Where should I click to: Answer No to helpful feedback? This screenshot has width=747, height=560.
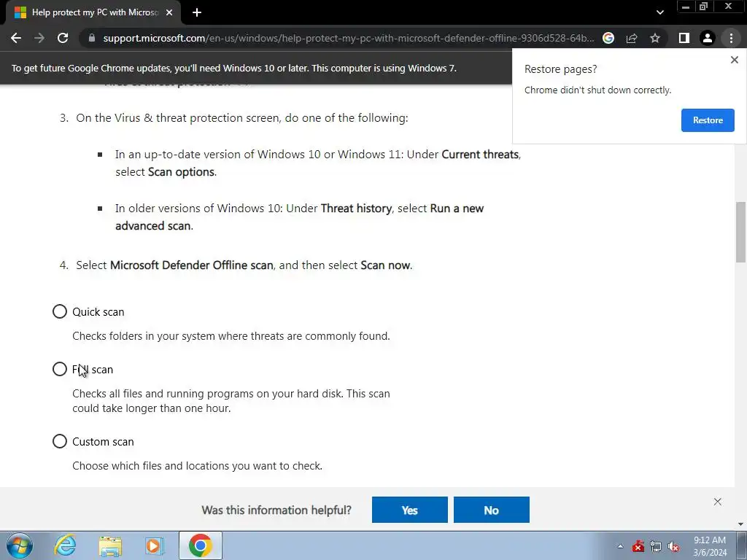[x=491, y=510]
